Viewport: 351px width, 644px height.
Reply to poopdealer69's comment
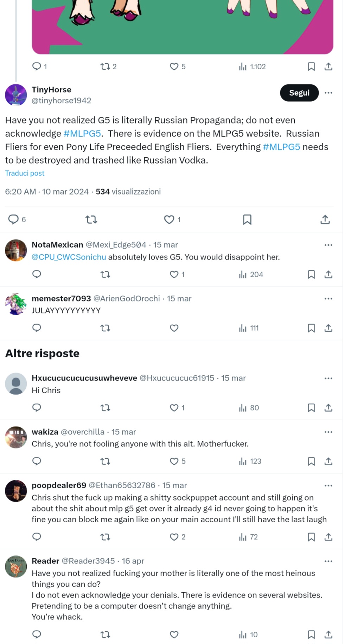click(x=37, y=537)
